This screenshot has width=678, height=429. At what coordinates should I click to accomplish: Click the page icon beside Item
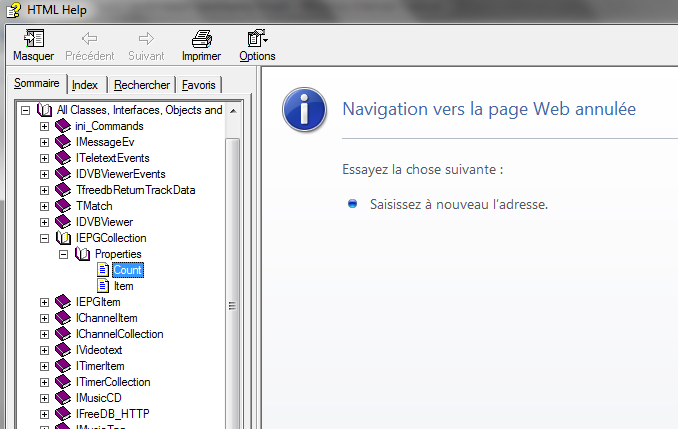pos(102,286)
